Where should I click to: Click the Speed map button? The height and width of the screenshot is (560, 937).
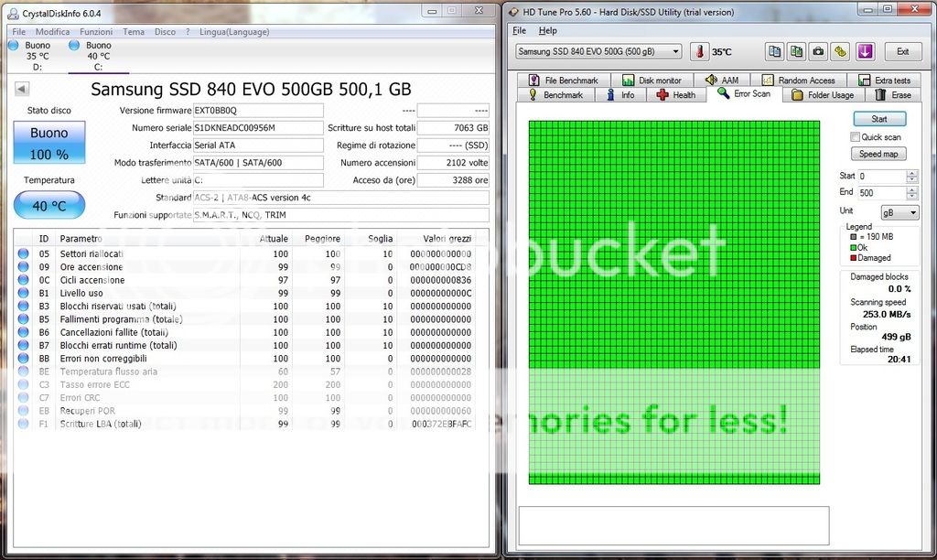pos(878,154)
